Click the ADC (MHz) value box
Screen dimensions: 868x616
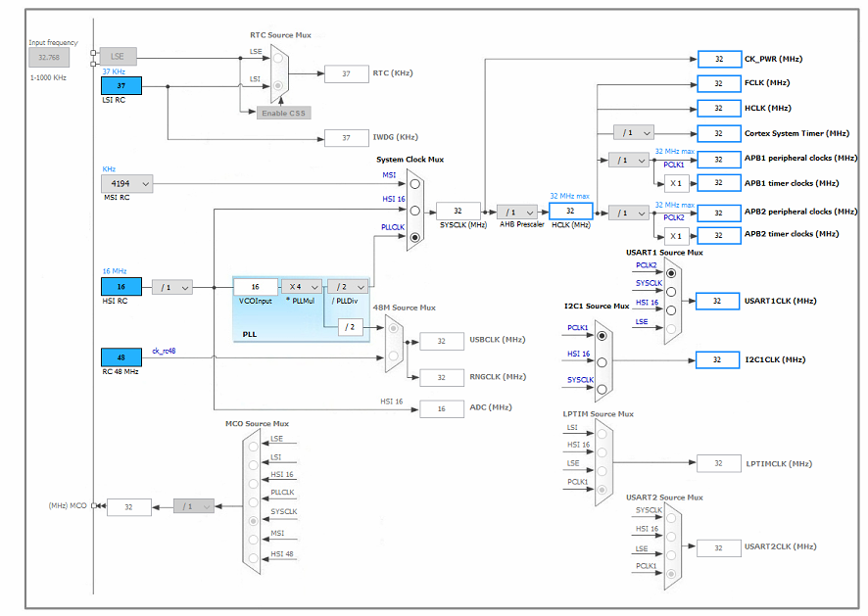click(x=442, y=409)
